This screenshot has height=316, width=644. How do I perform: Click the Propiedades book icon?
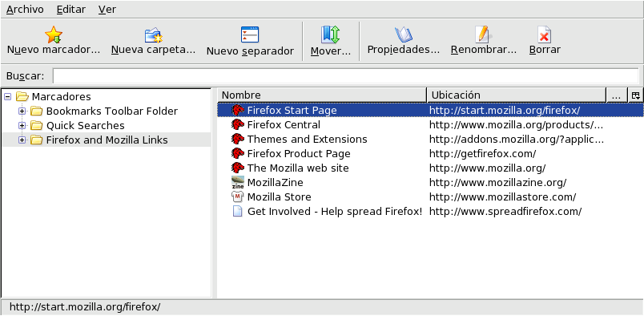404,35
